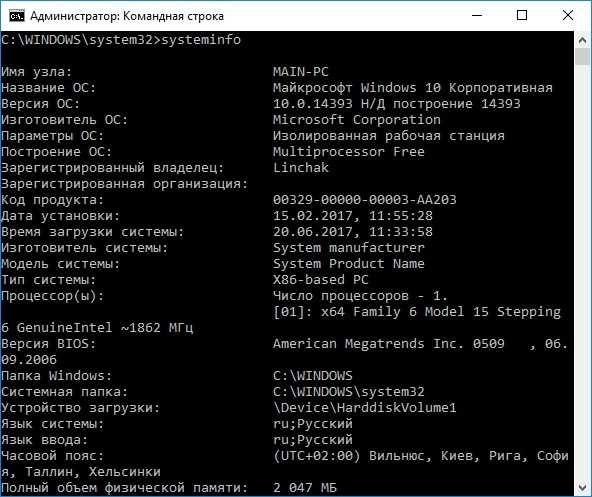This screenshot has height=497, width=592.
Task: Close the command prompt window
Action: (x=567, y=15)
